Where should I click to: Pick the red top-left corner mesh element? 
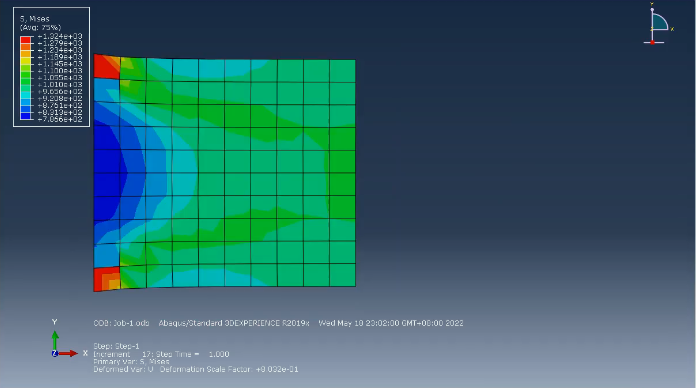(107, 67)
